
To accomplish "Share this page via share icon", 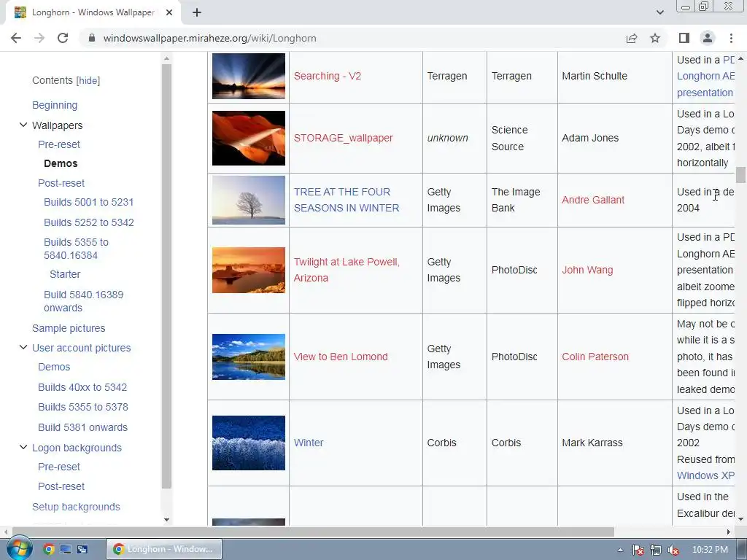I will pyautogui.click(x=632, y=38).
